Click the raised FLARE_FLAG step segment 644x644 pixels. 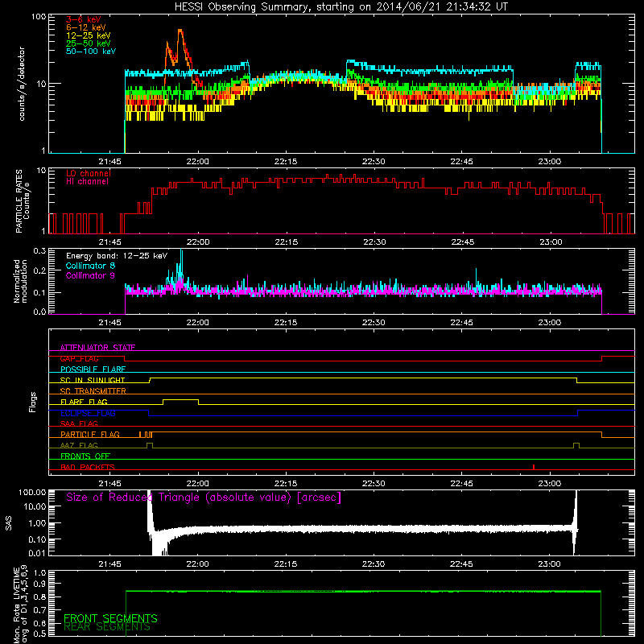(180, 399)
